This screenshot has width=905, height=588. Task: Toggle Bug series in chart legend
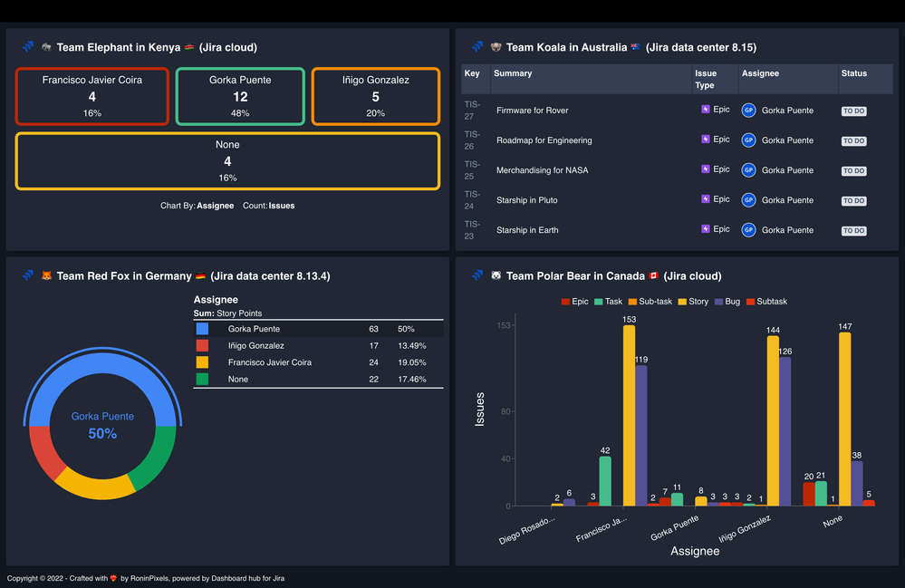point(727,301)
